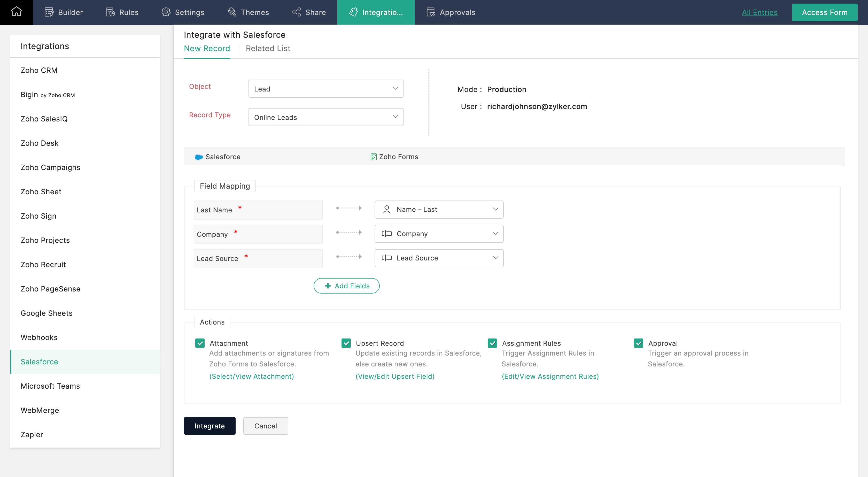This screenshot has height=477, width=868.
Task: Expand the Lead Source Zoho Forms dropdown
Action: point(439,258)
